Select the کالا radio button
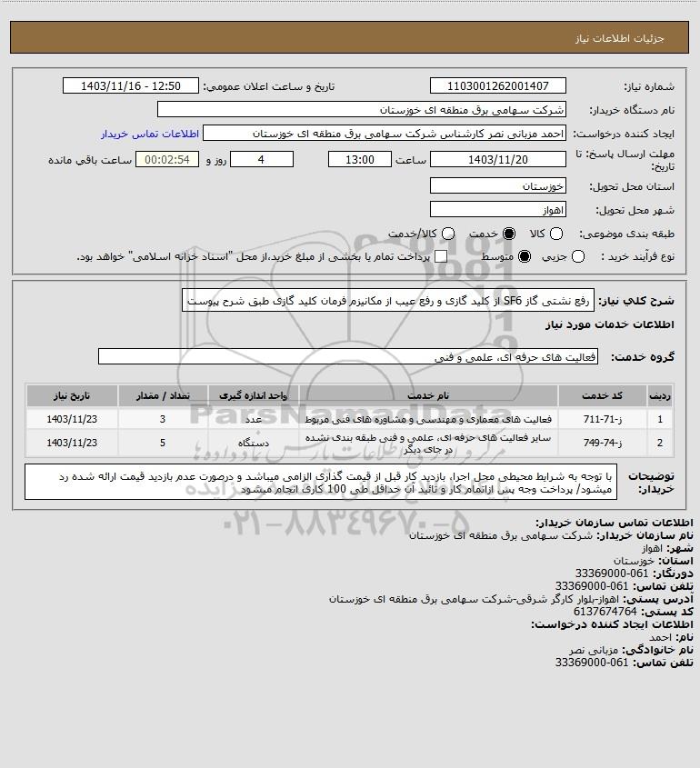700x768 pixels. 556,234
